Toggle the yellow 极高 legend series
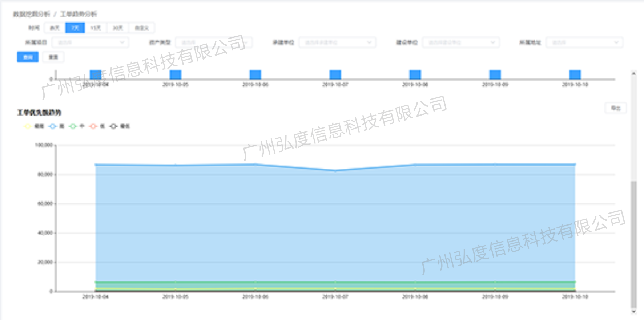 tap(34, 126)
